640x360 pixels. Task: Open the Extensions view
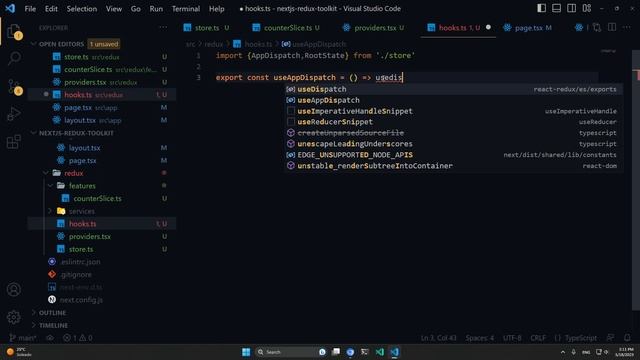point(14,142)
